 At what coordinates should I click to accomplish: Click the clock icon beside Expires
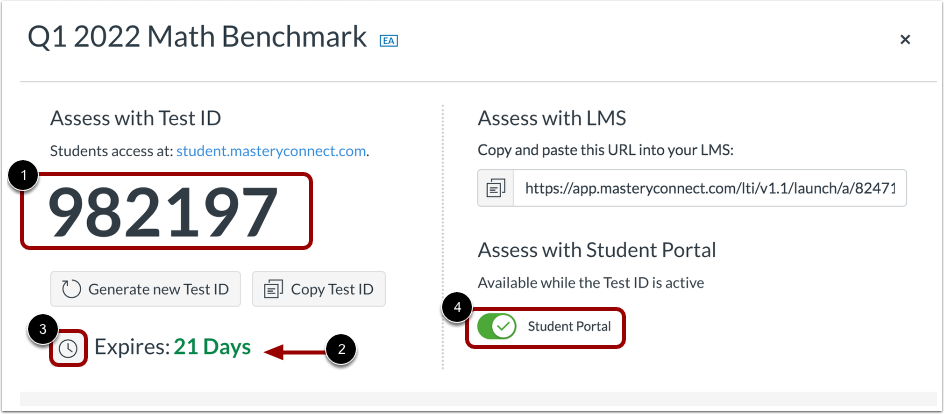(69, 348)
